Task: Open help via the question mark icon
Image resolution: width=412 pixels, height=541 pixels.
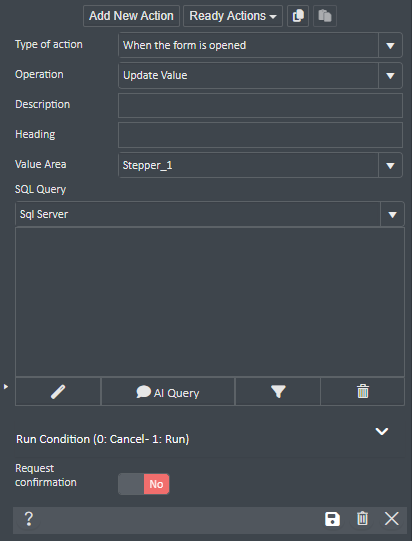Action: [x=29, y=519]
